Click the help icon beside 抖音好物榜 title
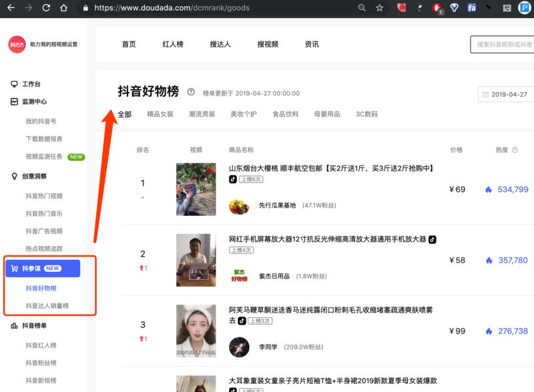The height and width of the screenshot is (392, 534). [x=191, y=92]
